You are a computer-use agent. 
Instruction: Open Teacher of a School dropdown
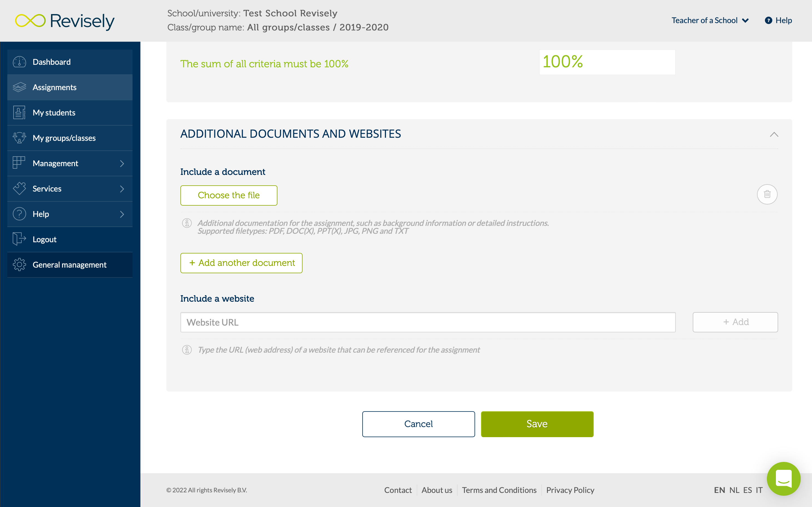[710, 21]
